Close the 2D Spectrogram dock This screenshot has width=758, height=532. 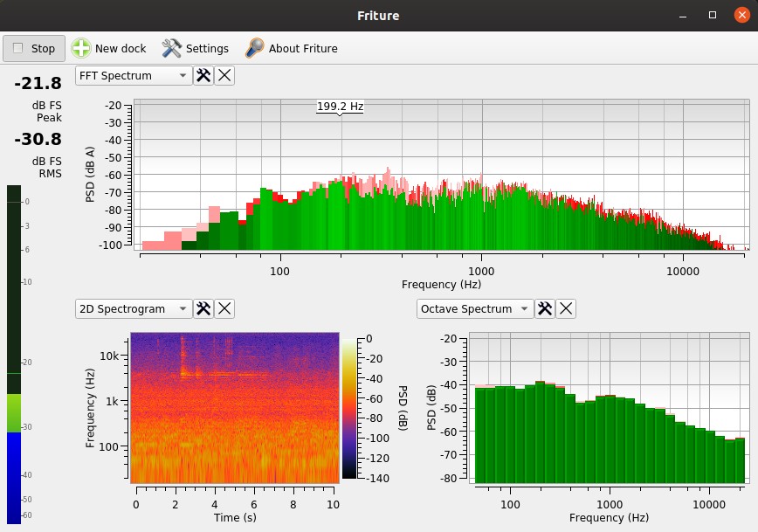pos(224,308)
